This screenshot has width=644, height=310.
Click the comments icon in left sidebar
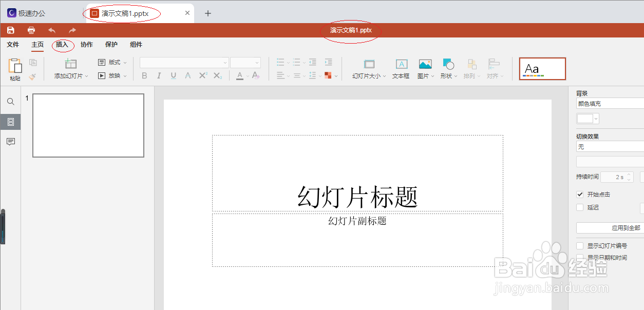[x=10, y=142]
